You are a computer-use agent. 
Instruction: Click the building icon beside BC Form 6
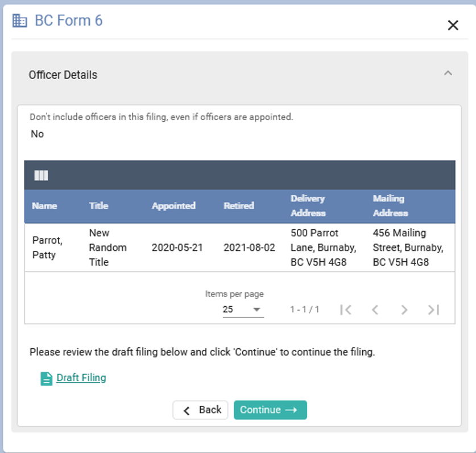(x=20, y=21)
